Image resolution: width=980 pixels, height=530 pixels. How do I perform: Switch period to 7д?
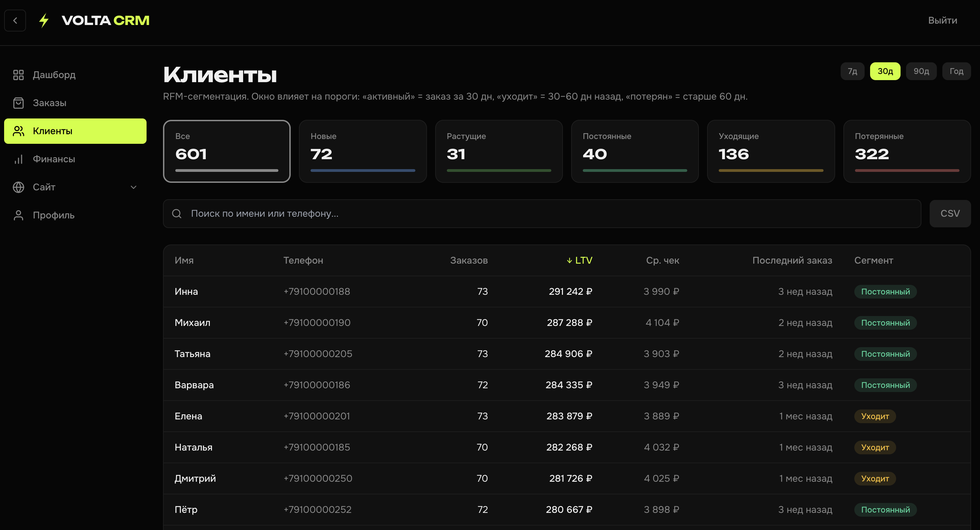point(852,72)
